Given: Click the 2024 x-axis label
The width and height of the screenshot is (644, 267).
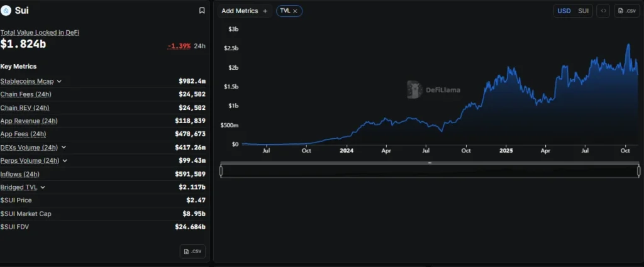Looking at the screenshot, I should [x=347, y=151].
